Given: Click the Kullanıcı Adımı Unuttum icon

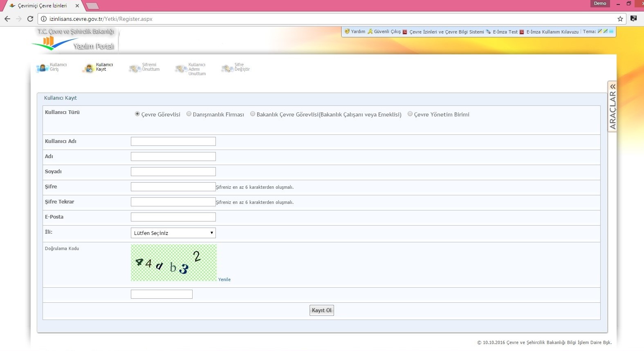Looking at the screenshot, I should (181, 69).
